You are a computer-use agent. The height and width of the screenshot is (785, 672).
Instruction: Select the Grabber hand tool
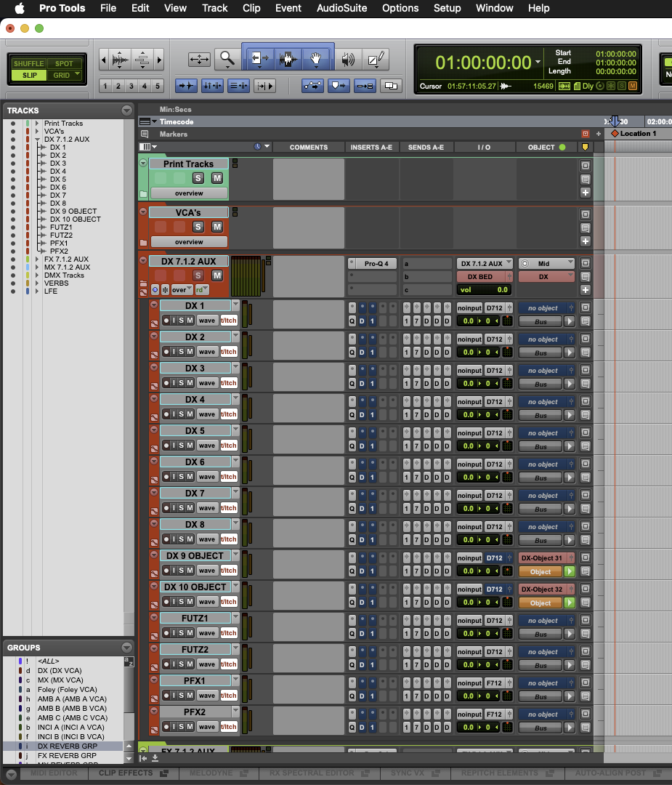pyautogui.click(x=316, y=60)
